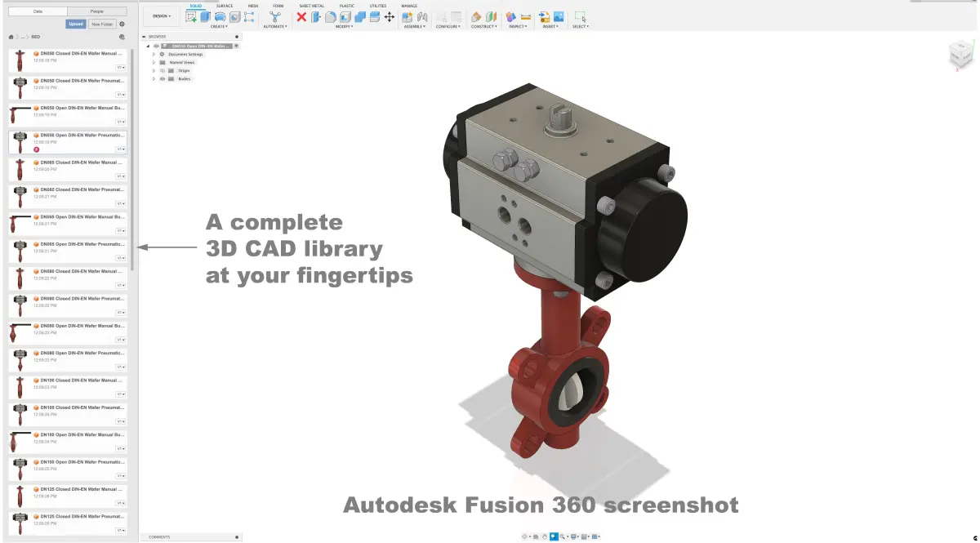This screenshot has width=980, height=543.
Task: Toggle visibility eye of root component
Action: tap(156, 46)
